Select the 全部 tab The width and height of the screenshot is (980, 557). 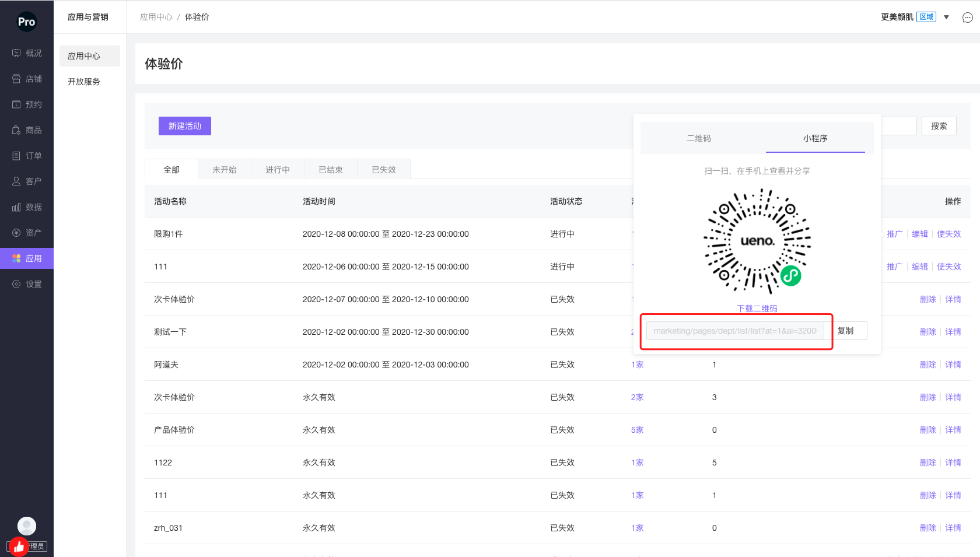click(x=171, y=170)
